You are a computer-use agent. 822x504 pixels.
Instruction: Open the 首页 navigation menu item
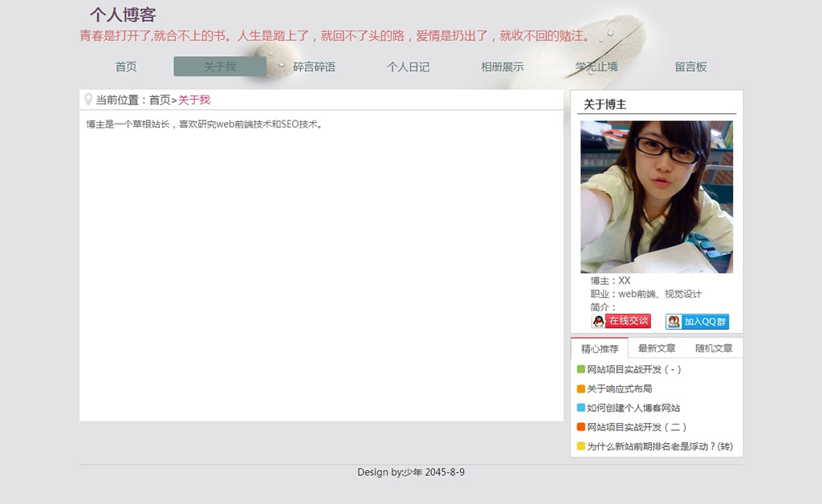tap(126, 67)
